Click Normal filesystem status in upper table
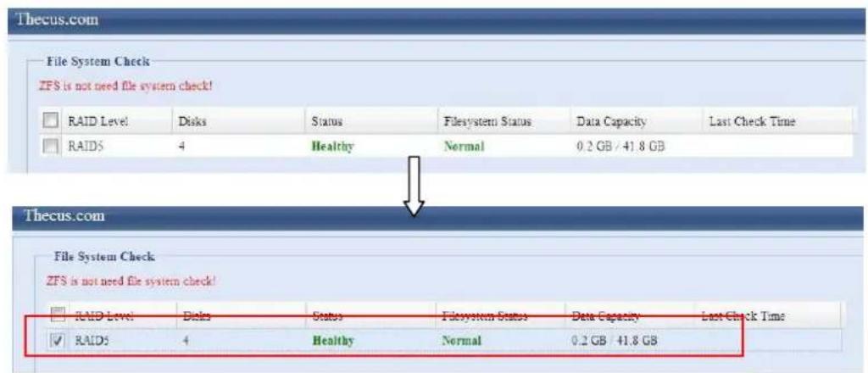Viewport: 868px width, 373px height. [464, 148]
